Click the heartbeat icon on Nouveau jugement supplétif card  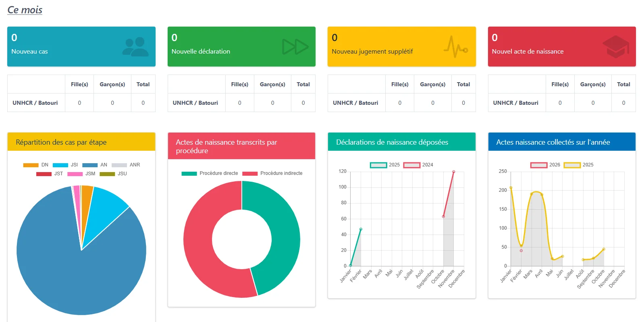pos(456,47)
